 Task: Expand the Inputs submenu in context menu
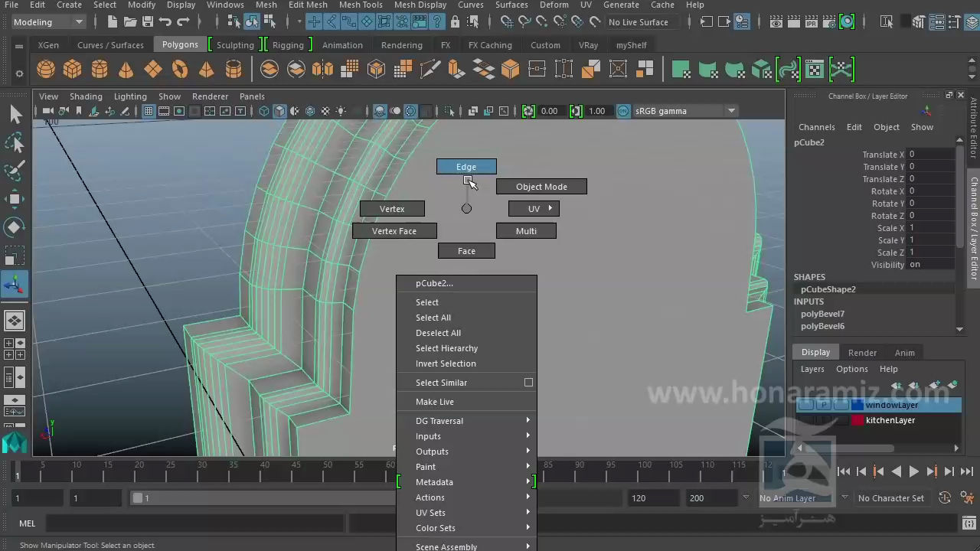(x=466, y=436)
